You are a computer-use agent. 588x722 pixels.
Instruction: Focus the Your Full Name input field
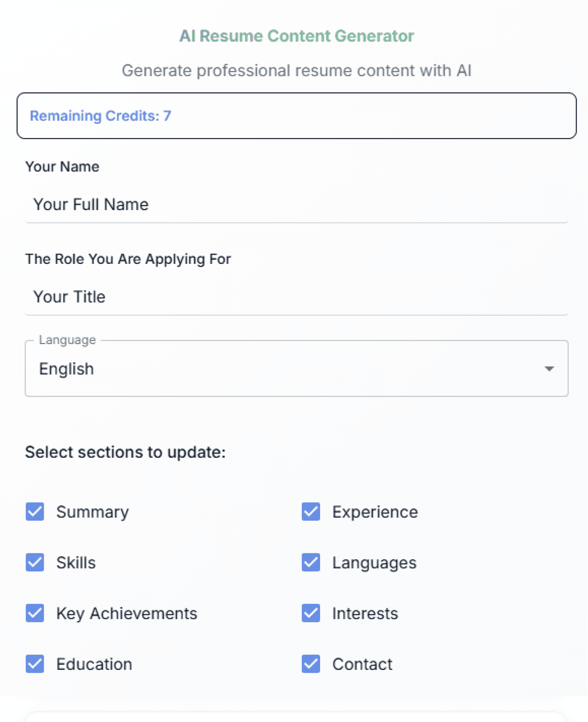click(296, 205)
